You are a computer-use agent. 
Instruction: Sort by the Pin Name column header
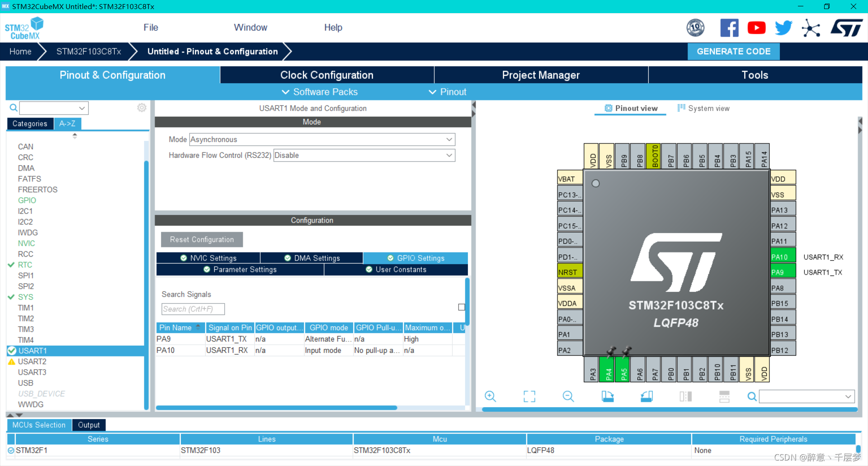click(180, 328)
